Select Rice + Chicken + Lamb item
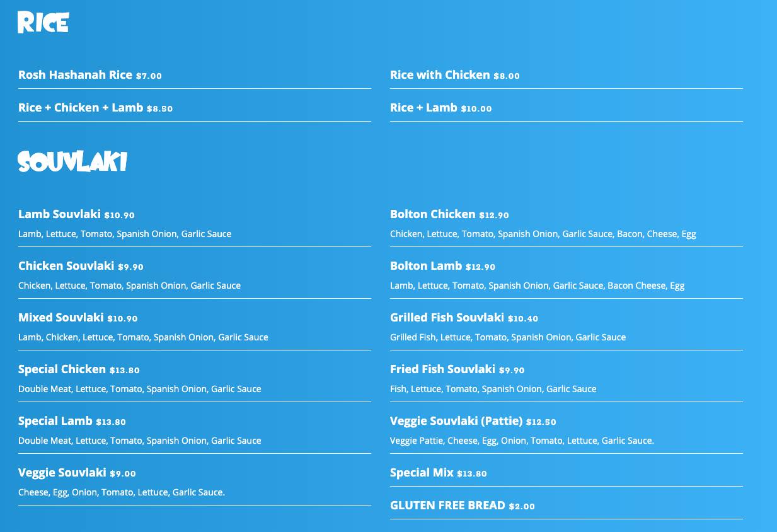 [81, 108]
